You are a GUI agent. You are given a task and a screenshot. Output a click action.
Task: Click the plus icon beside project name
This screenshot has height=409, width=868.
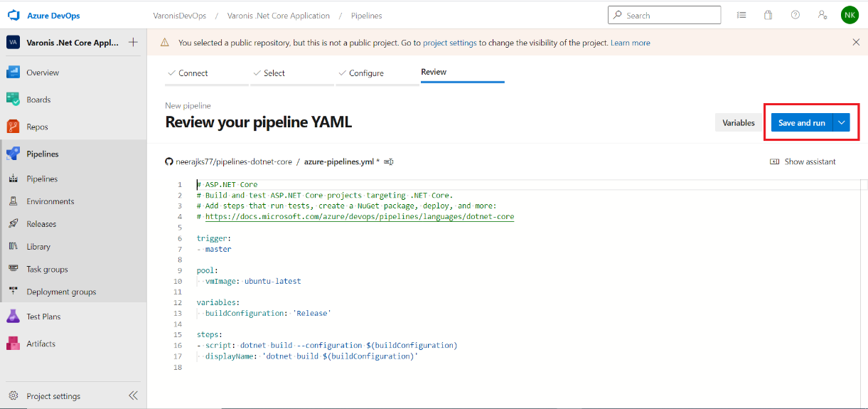[x=133, y=43]
